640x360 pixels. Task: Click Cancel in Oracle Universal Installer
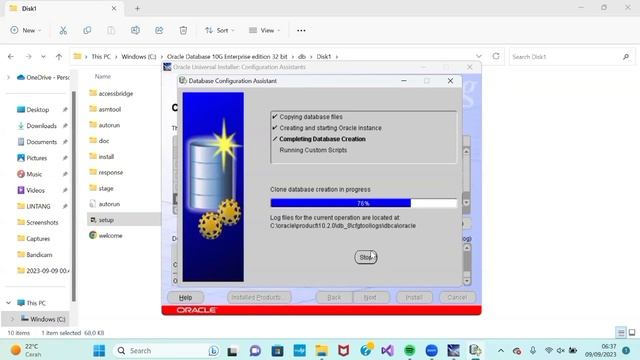point(457,298)
